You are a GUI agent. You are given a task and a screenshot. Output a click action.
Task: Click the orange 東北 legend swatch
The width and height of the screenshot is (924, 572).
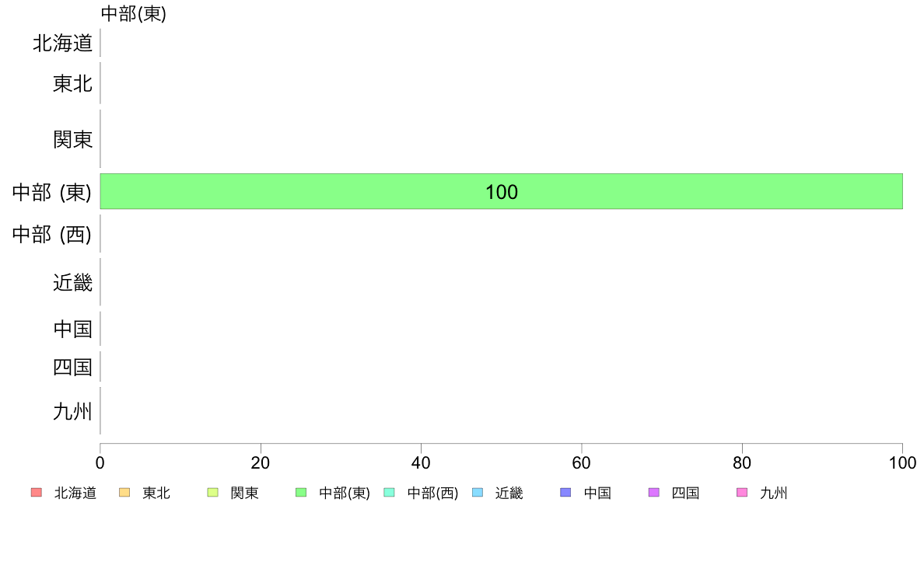[124, 493]
